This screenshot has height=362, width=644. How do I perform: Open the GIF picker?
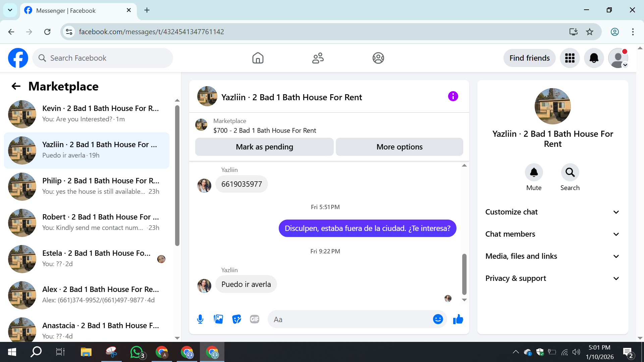[x=255, y=319]
